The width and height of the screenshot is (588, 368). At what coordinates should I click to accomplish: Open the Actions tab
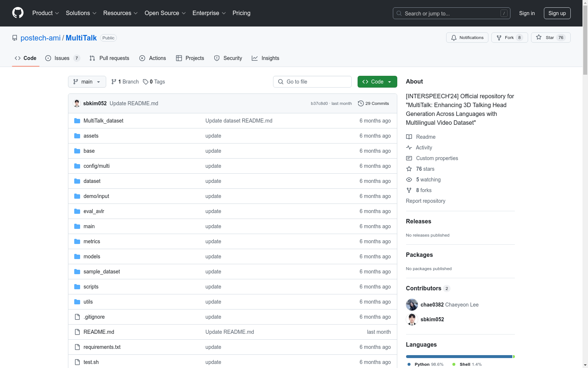click(153, 58)
